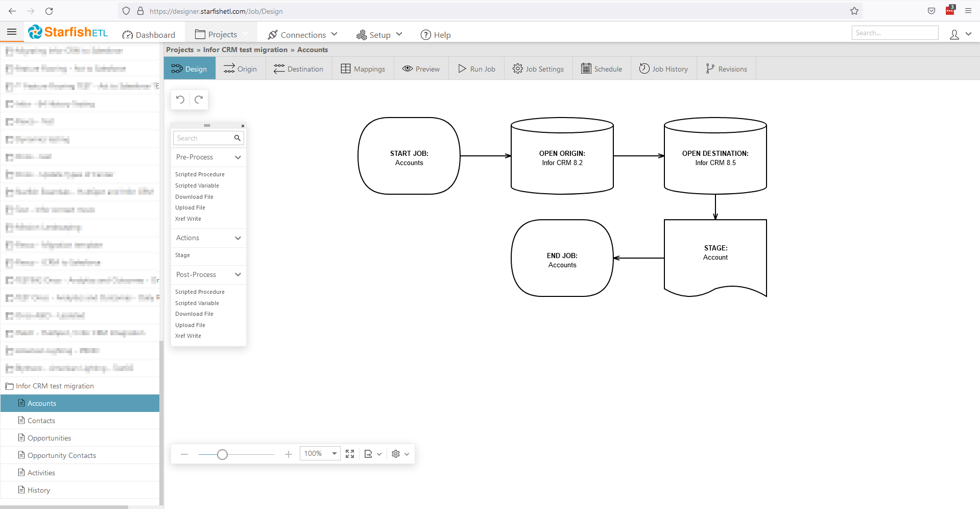Open the export file dropdown

pos(373,454)
